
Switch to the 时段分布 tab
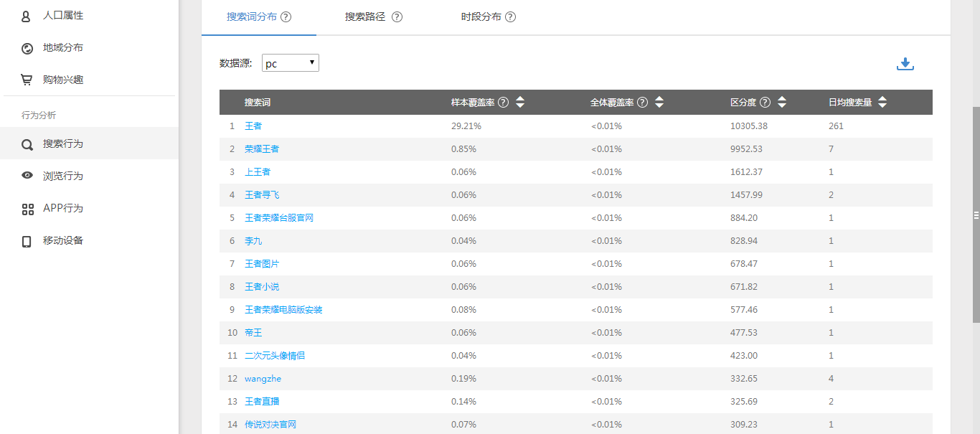pyautogui.click(x=481, y=17)
